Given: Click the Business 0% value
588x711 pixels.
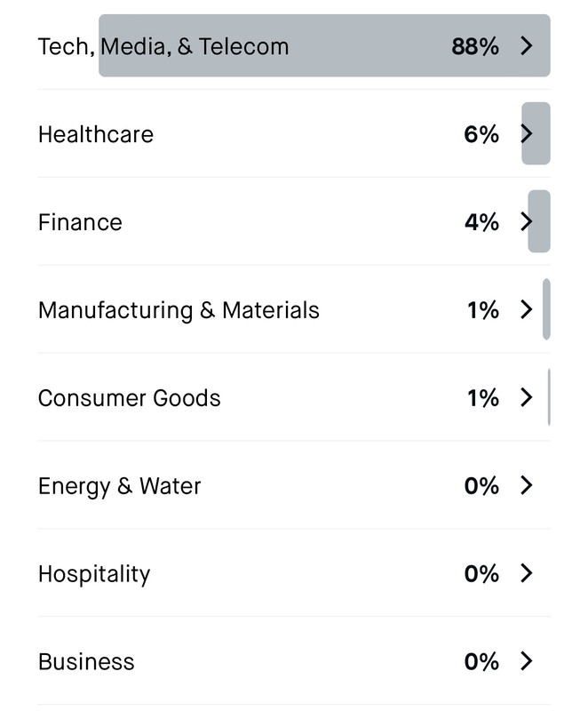Looking at the screenshot, I should [x=481, y=661].
